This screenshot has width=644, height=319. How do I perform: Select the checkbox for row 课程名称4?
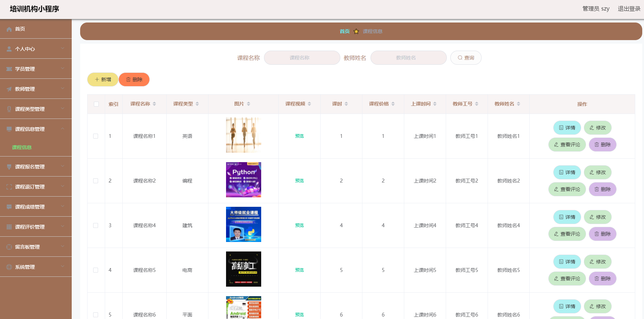coord(96,225)
